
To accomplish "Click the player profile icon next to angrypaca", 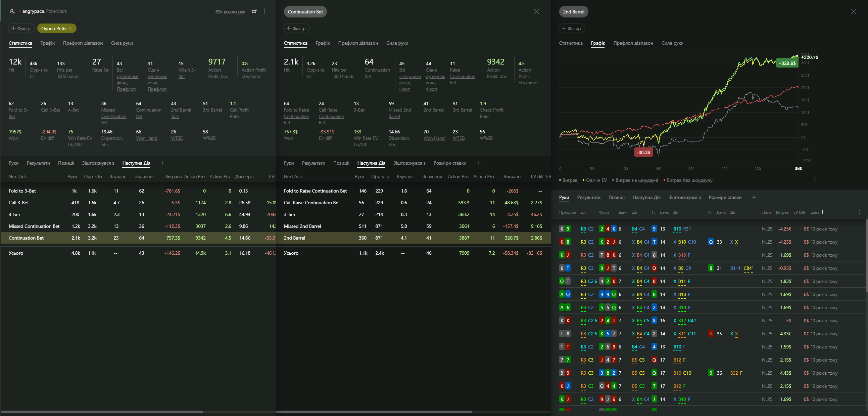I will click(x=12, y=11).
